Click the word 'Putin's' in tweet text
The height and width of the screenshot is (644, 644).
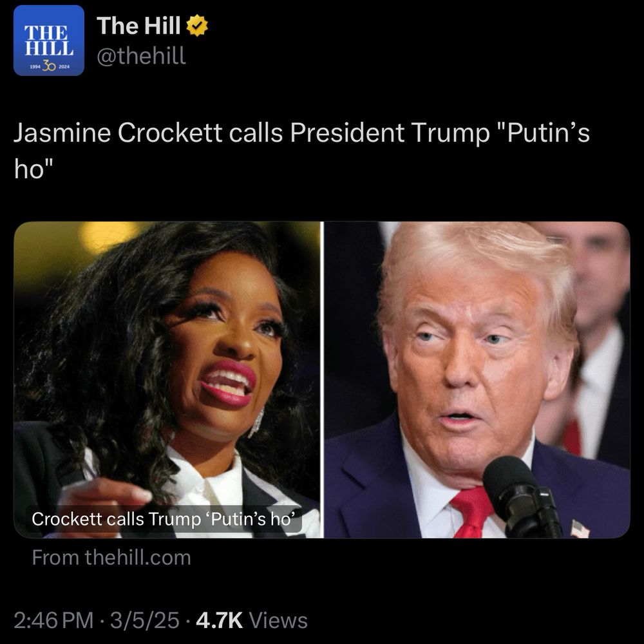click(x=549, y=133)
